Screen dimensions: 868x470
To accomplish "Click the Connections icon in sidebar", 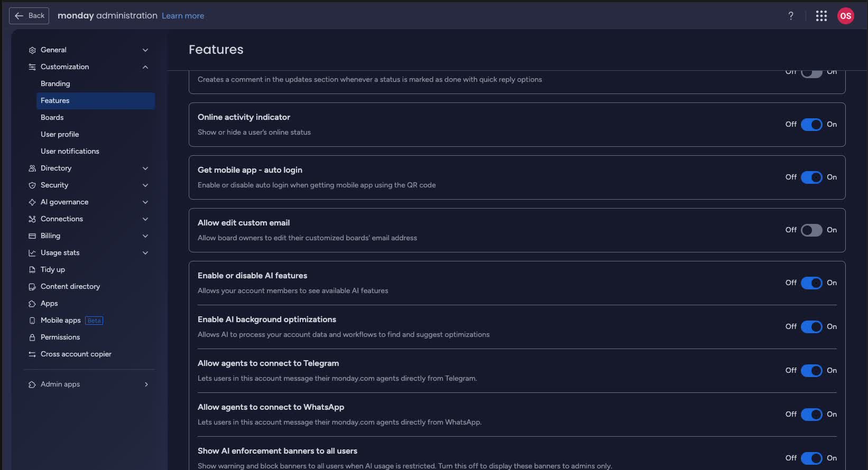I will pyautogui.click(x=32, y=219).
